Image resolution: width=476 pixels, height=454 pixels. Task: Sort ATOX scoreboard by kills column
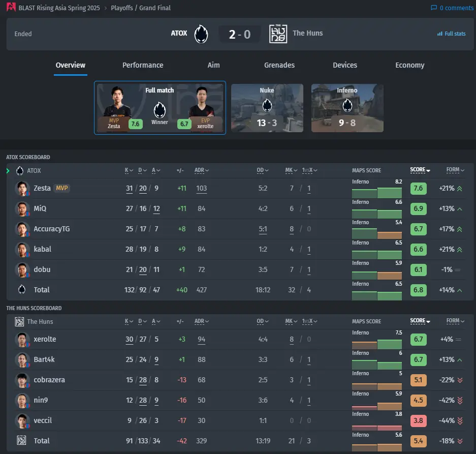point(129,170)
